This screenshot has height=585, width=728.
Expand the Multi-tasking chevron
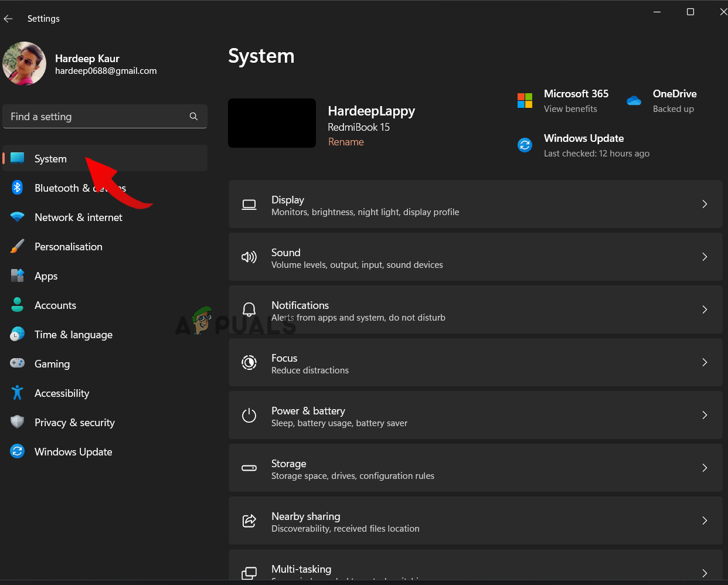[x=705, y=573]
